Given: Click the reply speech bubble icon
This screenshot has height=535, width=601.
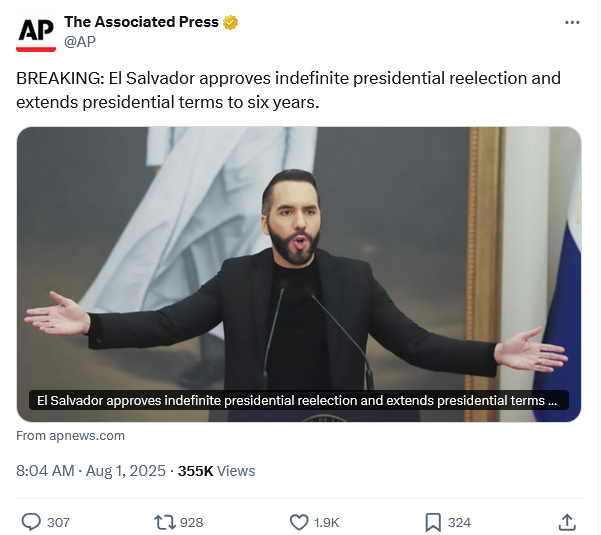Looking at the screenshot, I should pos(31,522).
